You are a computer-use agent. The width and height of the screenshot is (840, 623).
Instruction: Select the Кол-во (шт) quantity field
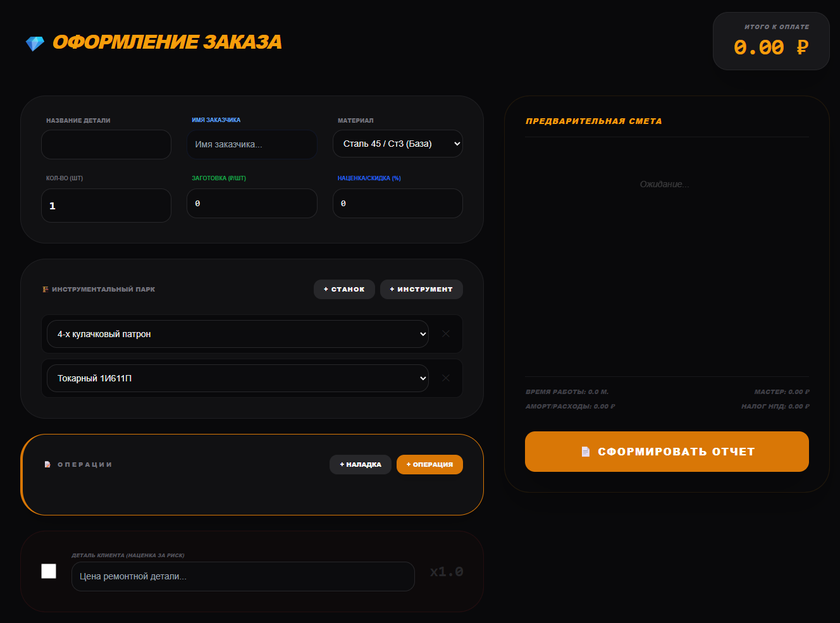106,206
